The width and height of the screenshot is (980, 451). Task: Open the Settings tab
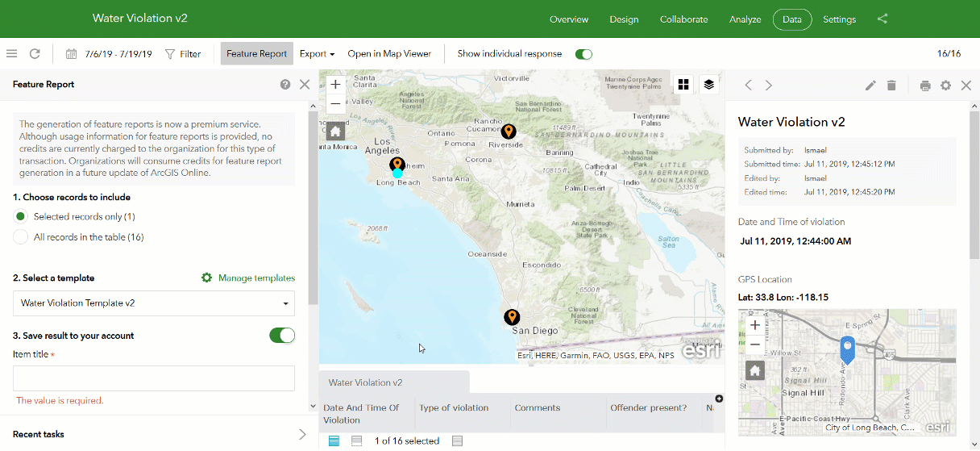pos(839,19)
